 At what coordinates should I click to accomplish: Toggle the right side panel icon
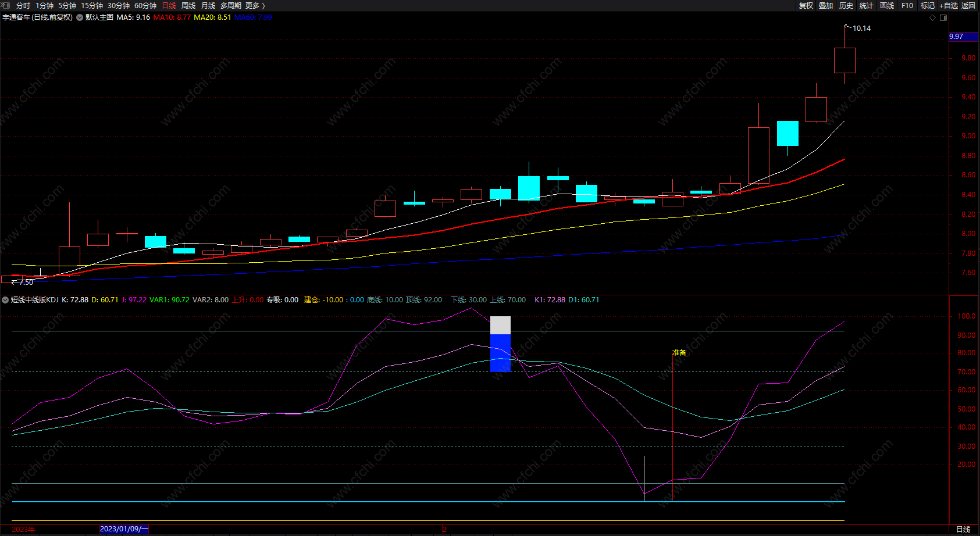[943, 17]
